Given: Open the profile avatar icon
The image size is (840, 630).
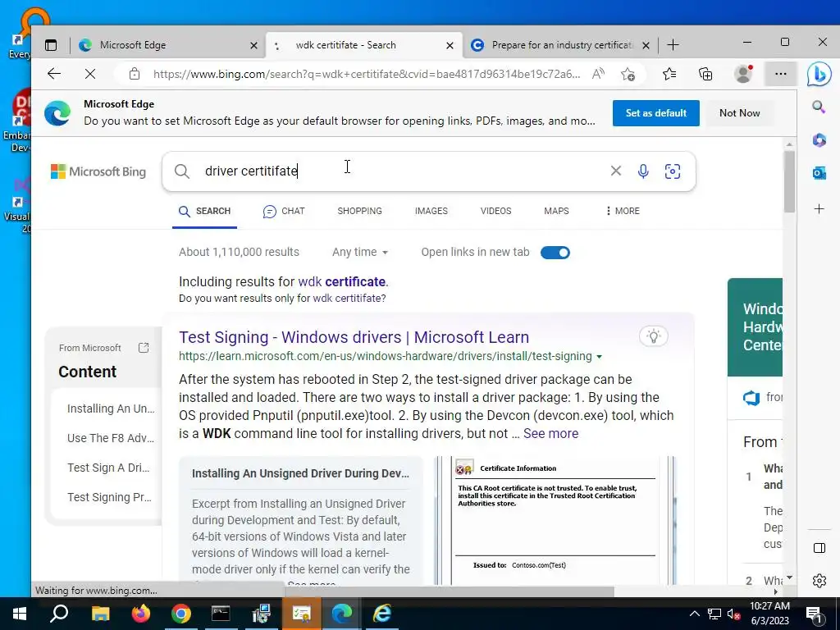Looking at the screenshot, I should coord(743,74).
